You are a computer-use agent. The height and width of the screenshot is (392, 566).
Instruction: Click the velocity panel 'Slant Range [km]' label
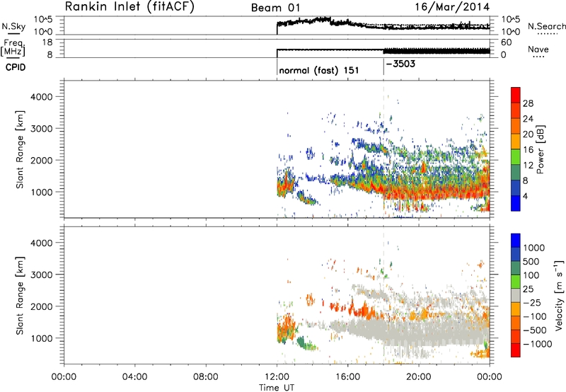pyautogui.click(x=20, y=296)
